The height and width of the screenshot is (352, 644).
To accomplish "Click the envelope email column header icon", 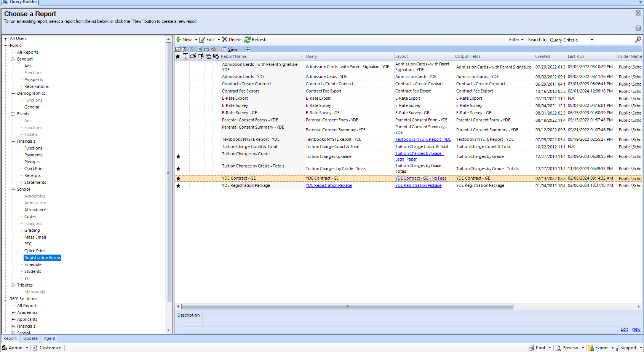I will [x=208, y=56].
